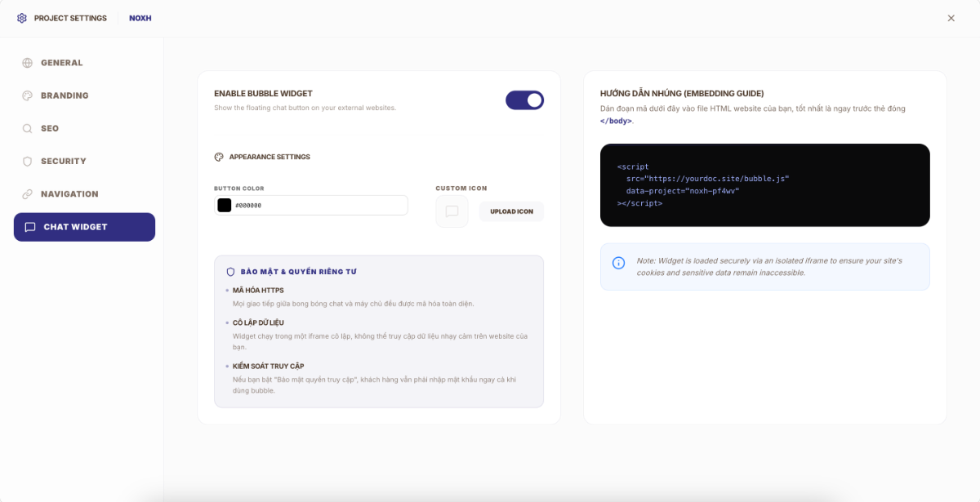980x502 pixels.
Task: Open the black button color swatch
Action: pyautogui.click(x=224, y=205)
